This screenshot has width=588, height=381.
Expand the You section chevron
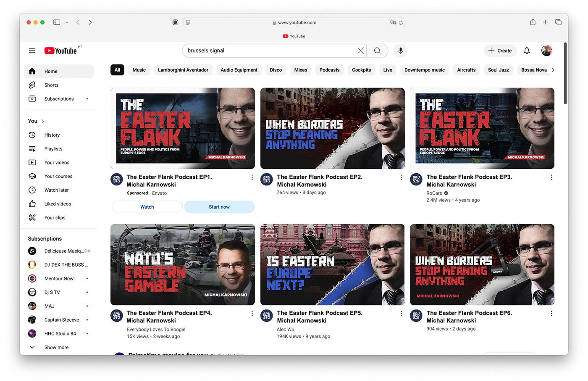42,121
